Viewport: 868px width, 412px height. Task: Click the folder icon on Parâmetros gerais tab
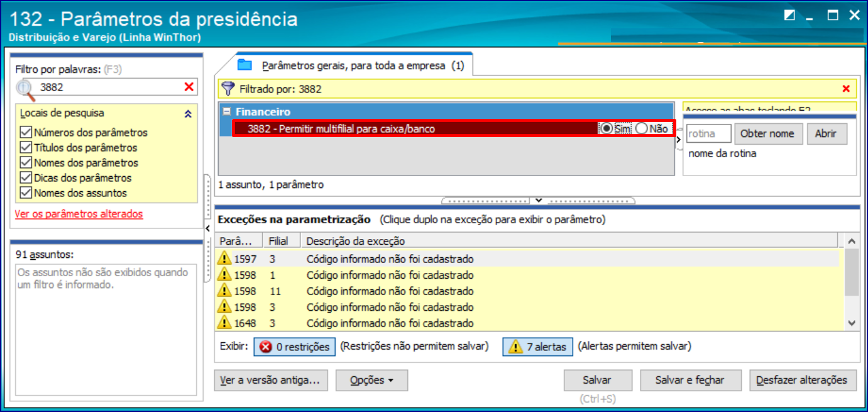[x=244, y=65]
